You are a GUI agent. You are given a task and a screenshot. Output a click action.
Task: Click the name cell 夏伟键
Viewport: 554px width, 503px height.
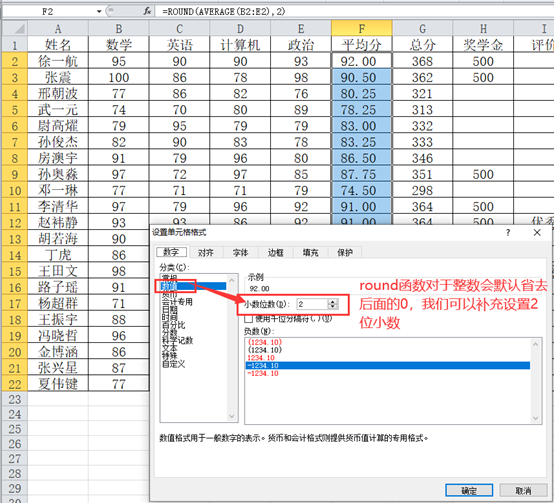click(58, 384)
